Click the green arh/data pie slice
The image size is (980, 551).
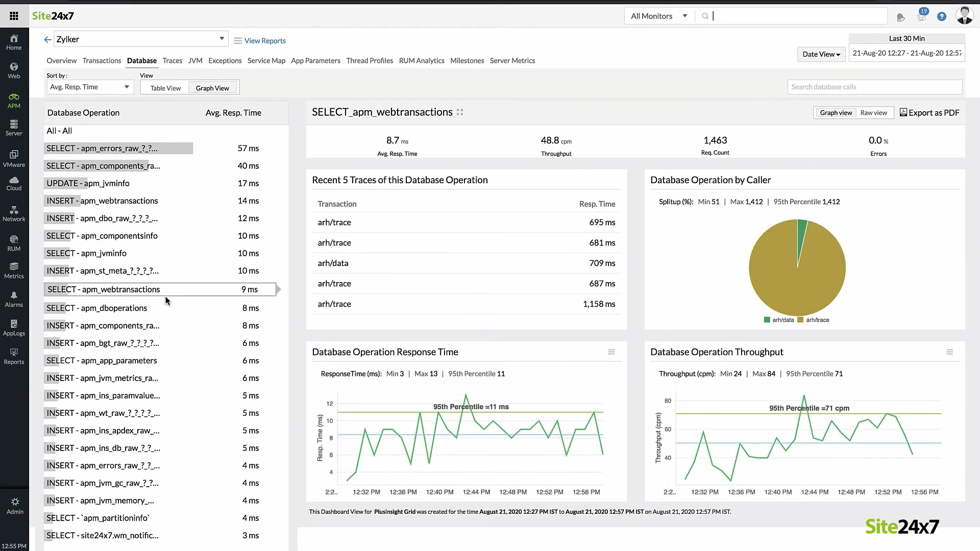(801, 235)
